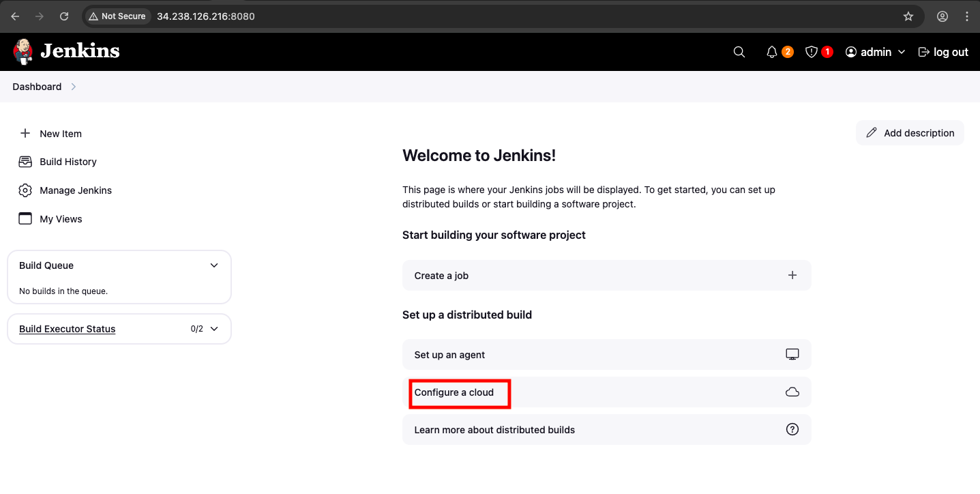
Task: Open notifications bell icon
Action: pyautogui.click(x=772, y=52)
